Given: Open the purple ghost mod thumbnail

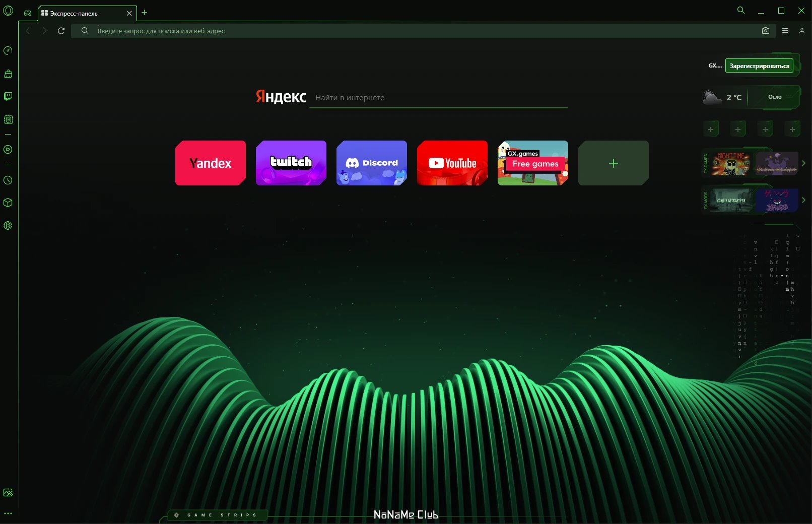Looking at the screenshot, I should (777, 200).
